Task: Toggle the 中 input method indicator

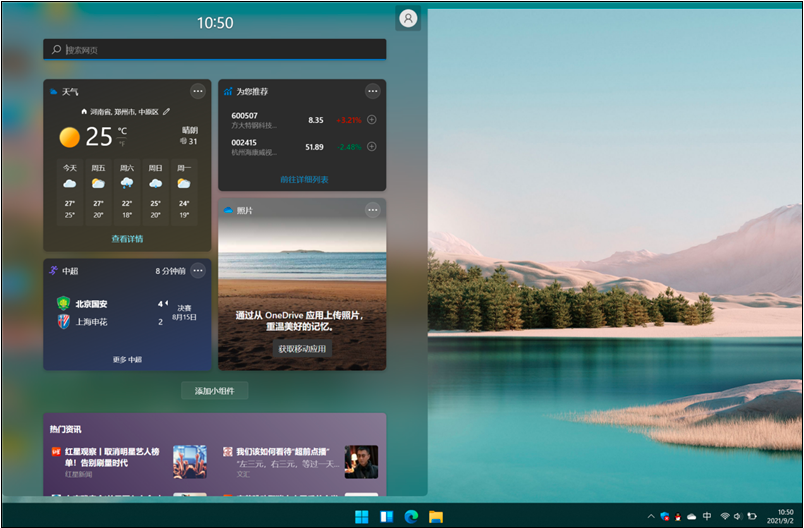Action: pyautogui.click(x=707, y=516)
